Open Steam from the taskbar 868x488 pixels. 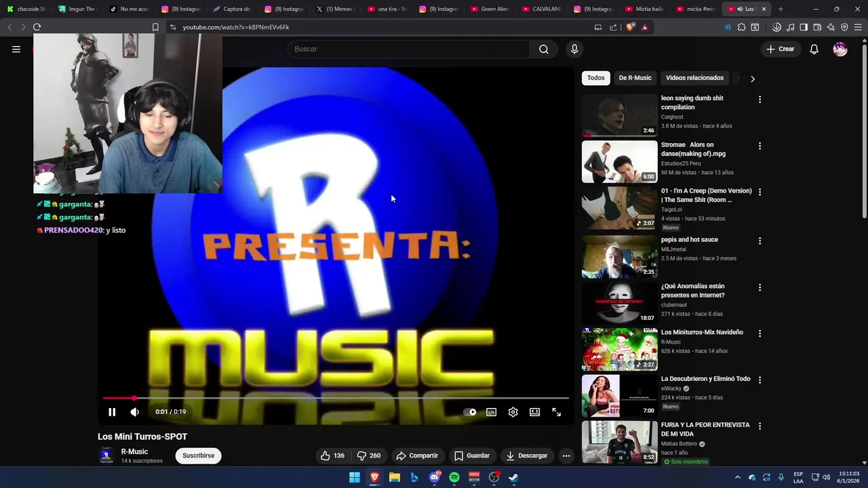pyautogui.click(x=514, y=477)
